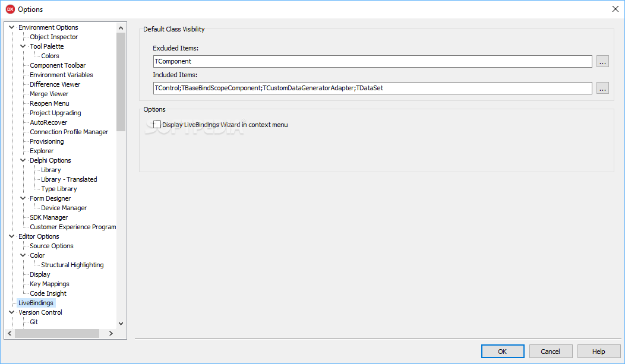The width and height of the screenshot is (625, 364).
Task: Open Device Manager page
Action: tap(64, 208)
